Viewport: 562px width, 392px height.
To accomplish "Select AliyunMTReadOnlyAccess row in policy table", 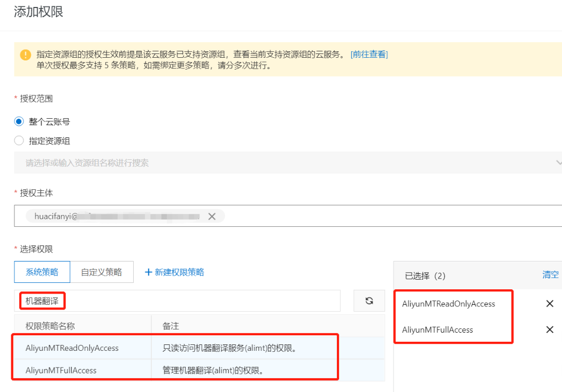I will [x=72, y=348].
